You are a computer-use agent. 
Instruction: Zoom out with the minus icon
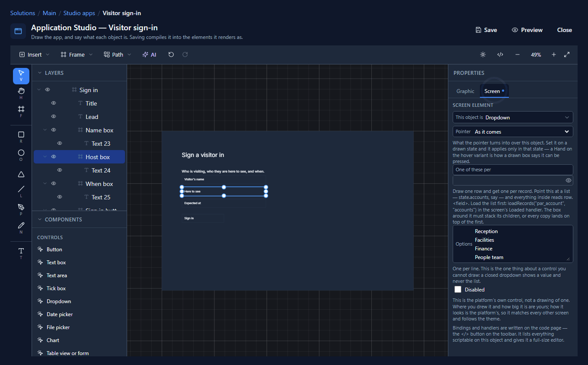point(518,54)
